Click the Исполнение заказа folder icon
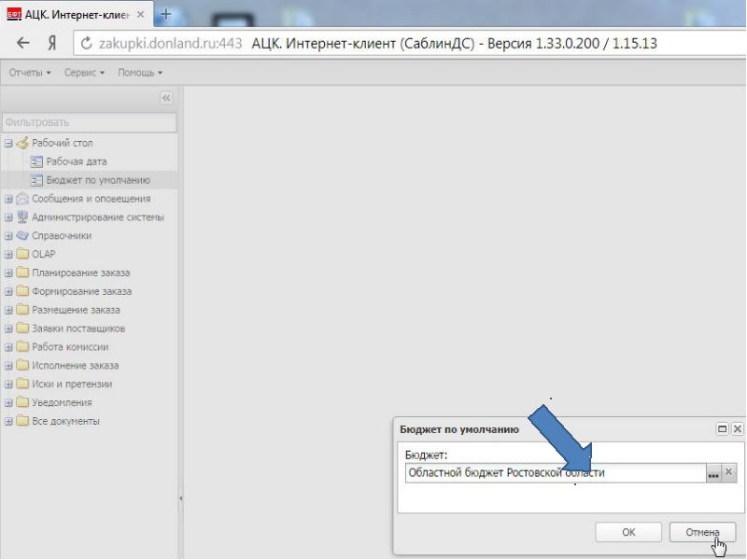 point(22,365)
